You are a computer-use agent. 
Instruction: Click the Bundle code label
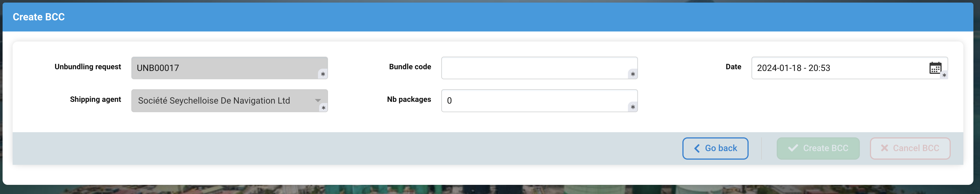410,67
